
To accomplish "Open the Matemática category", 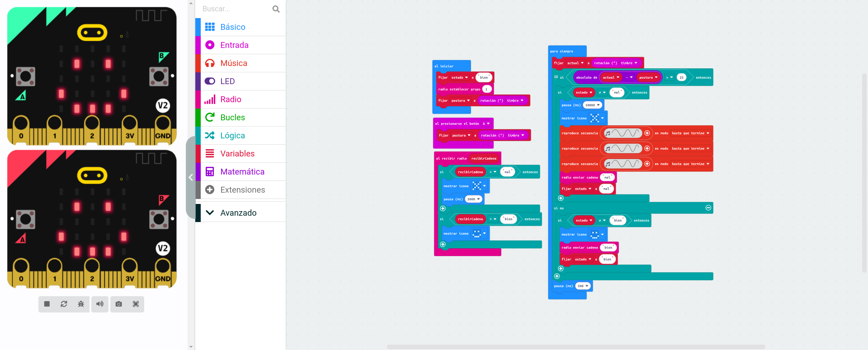I will click(x=241, y=172).
